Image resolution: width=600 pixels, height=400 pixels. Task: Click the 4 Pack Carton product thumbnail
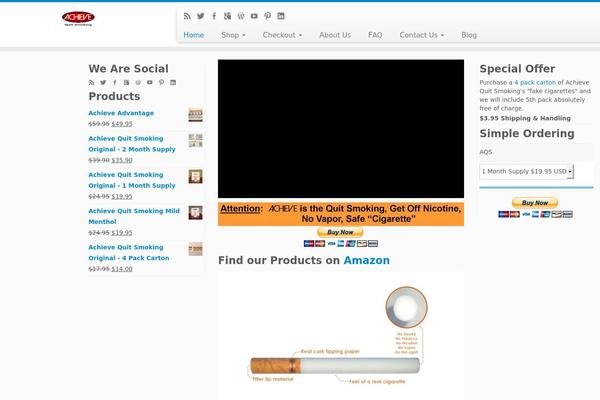pyautogui.click(x=196, y=249)
